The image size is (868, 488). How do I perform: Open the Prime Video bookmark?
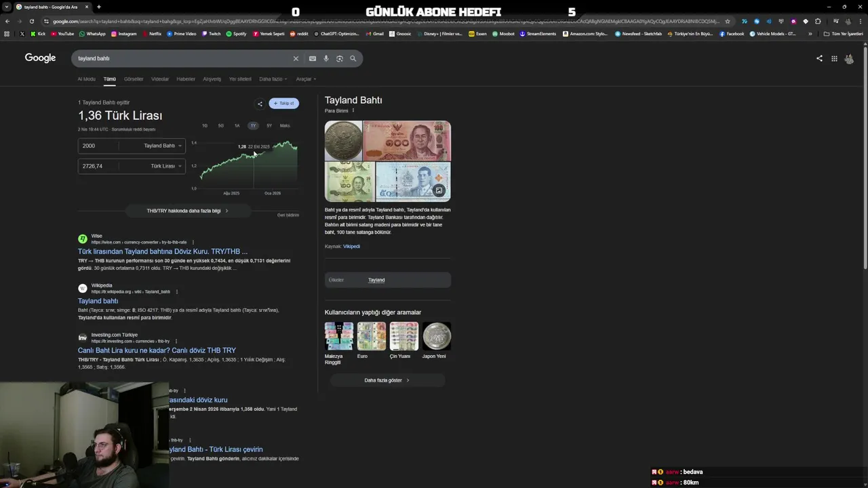tap(181, 34)
